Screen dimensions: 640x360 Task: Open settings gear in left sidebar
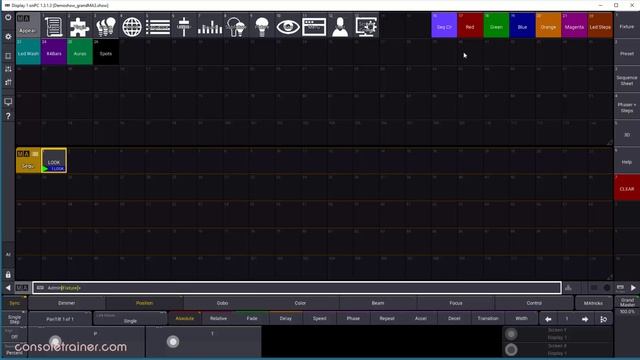coord(8,37)
